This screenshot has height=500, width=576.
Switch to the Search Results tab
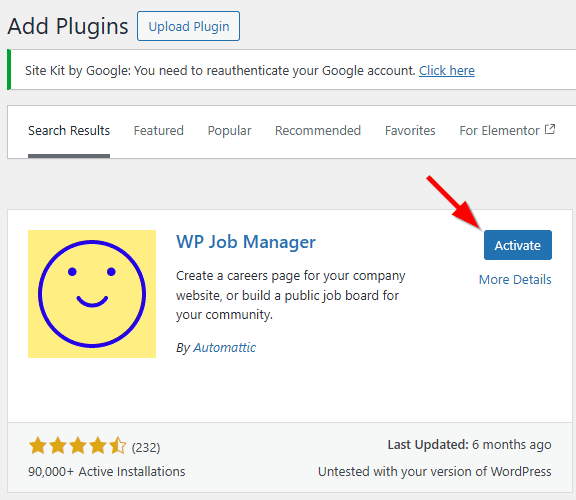(x=69, y=130)
